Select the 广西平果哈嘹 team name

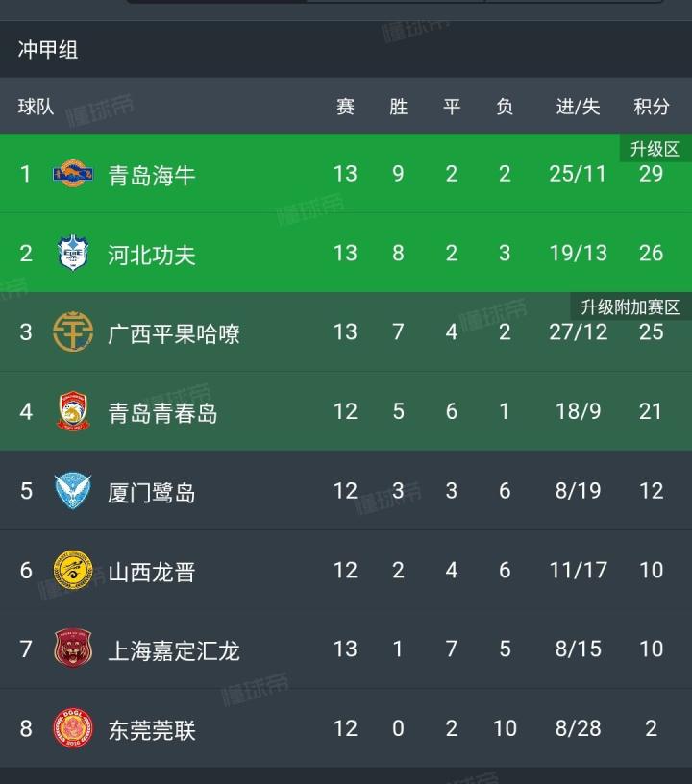click(x=174, y=333)
